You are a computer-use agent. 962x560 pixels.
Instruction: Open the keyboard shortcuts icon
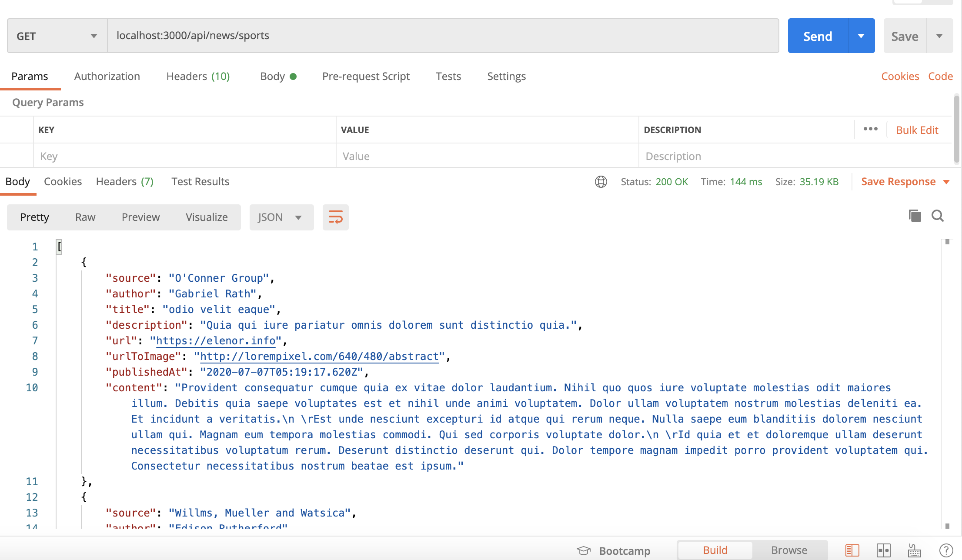tap(915, 550)
